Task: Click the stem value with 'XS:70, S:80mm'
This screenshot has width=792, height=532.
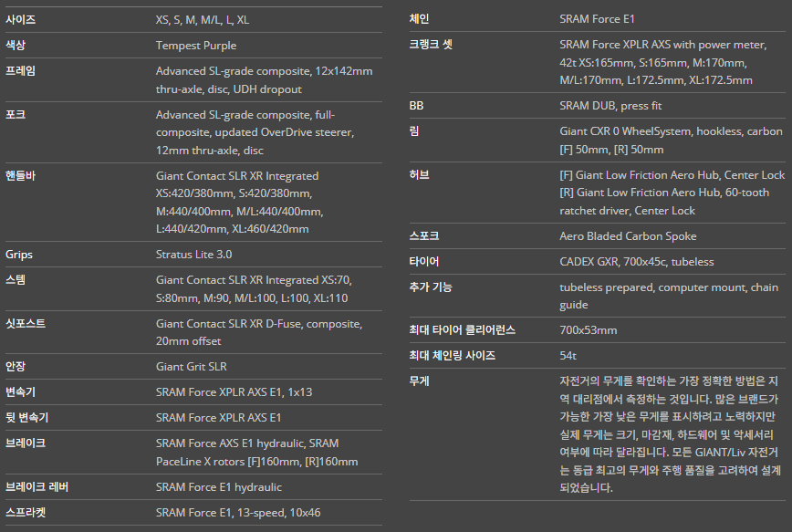Action: pos(254,289)
